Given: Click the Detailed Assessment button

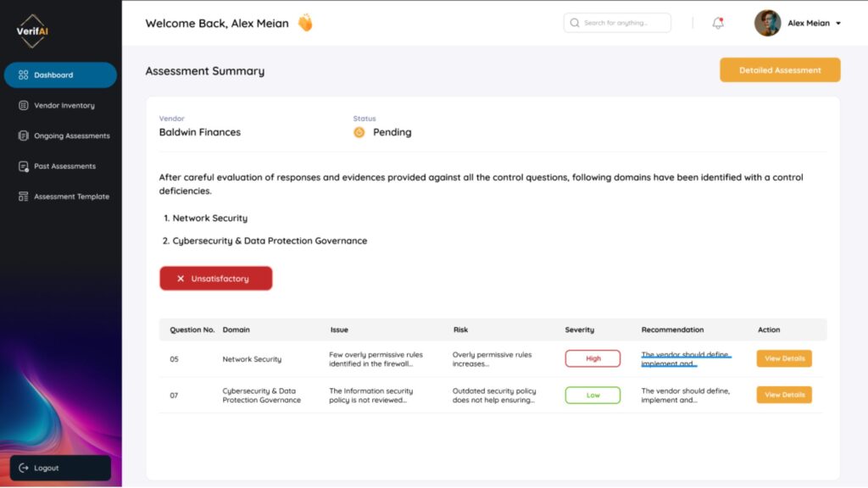Looking at the screenshot, I should pos(780,70).
